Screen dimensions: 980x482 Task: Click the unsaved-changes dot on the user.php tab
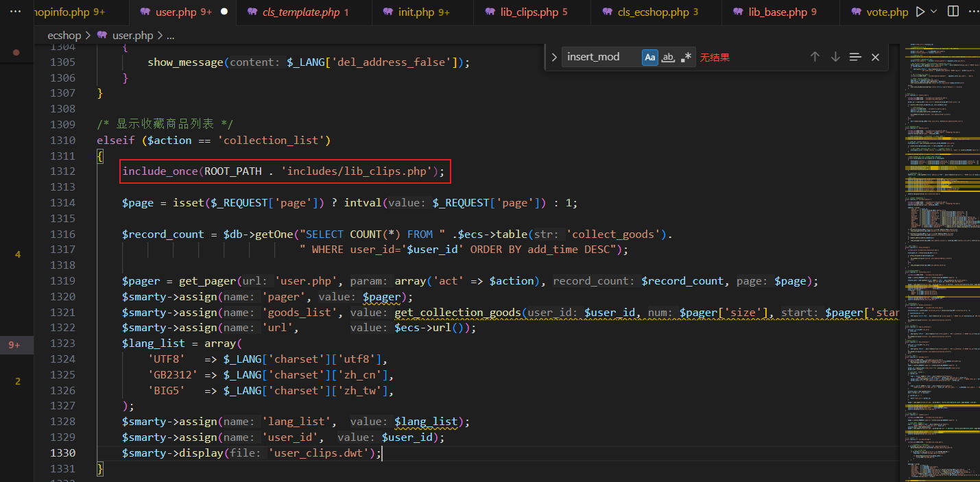click(224, 12)
